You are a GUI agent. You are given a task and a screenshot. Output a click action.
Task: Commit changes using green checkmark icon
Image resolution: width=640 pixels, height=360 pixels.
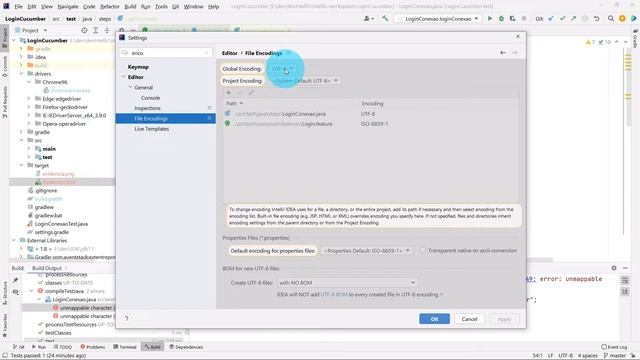(x=562, y=19)
